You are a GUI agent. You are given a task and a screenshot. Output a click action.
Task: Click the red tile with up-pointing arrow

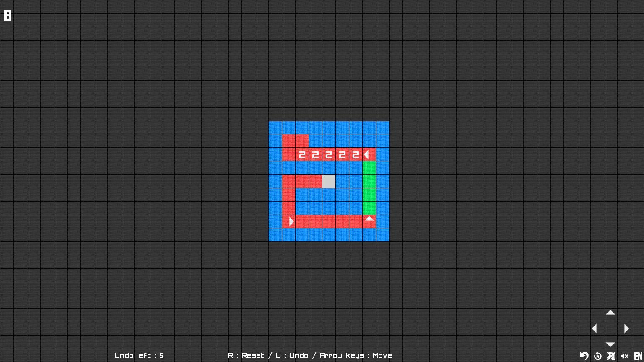tap(369, 221)
